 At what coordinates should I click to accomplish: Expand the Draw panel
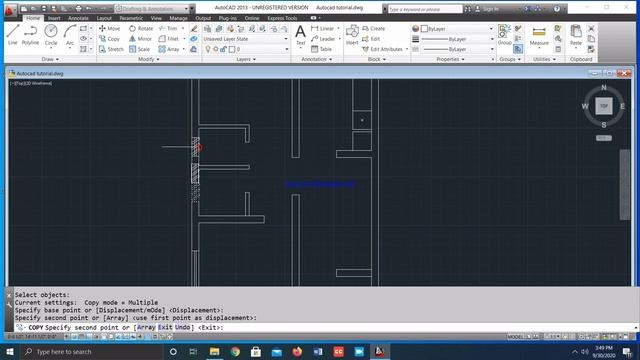(x=50, y=59)
